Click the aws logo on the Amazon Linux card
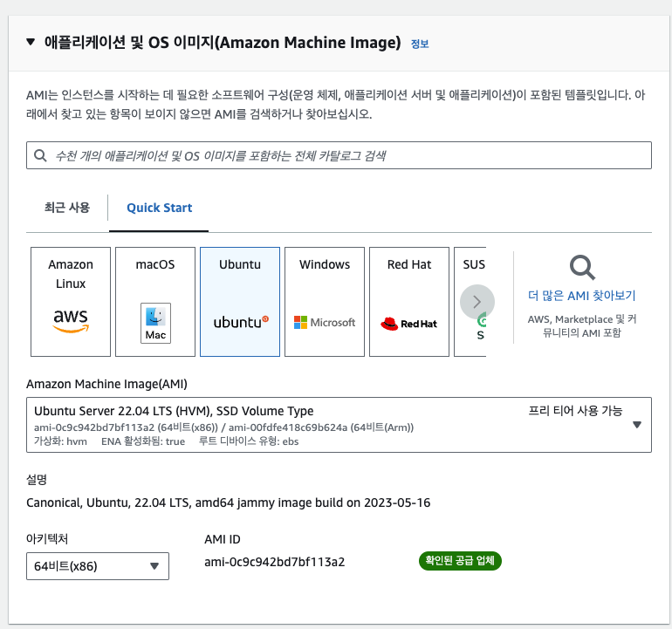 (71, 320)
